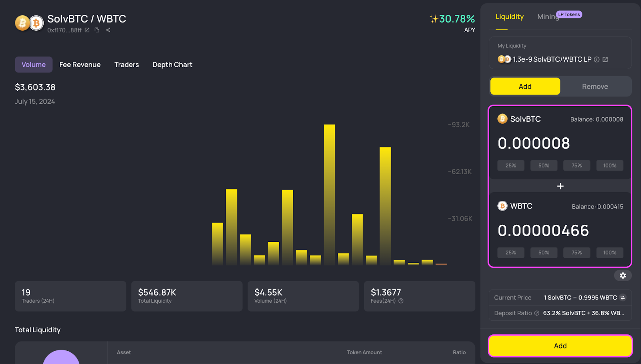The width and height of the screenshot is (641, 364).
Task: Click the Fees(24H) info icon
Action: pyautogui.click(x=401, y=301)
